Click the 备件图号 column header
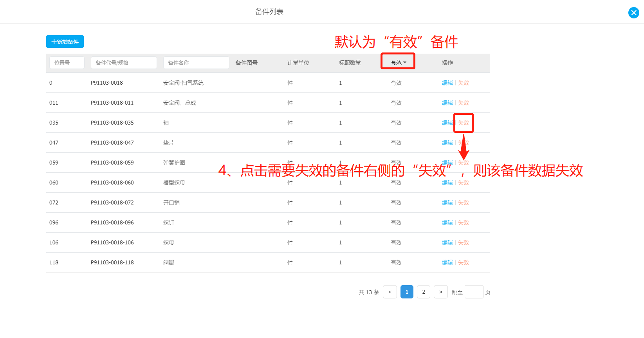The width and height of the screenshot is (644, 338). pos(247,63)
